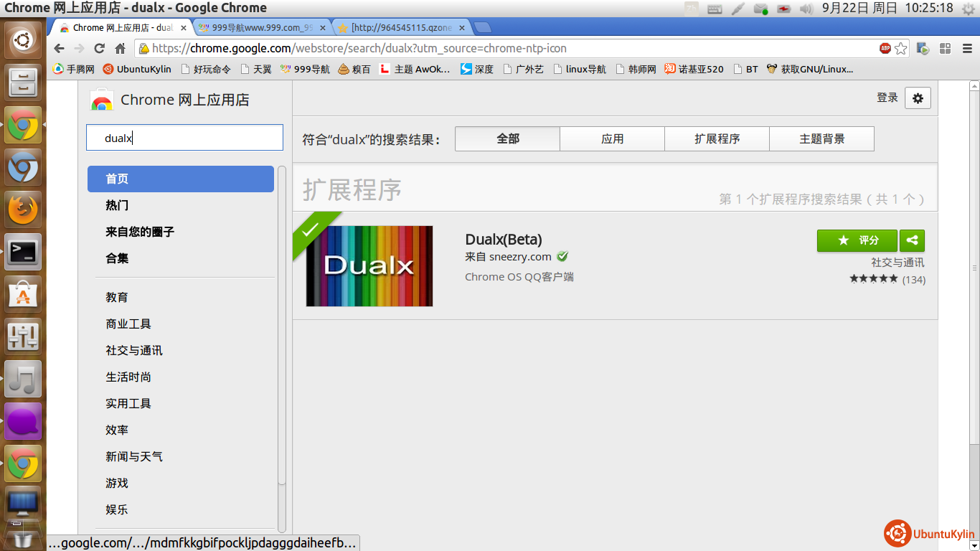Click the green share icon for Dualx
This screenshot has height=551, width=980.
pos(913,240)
